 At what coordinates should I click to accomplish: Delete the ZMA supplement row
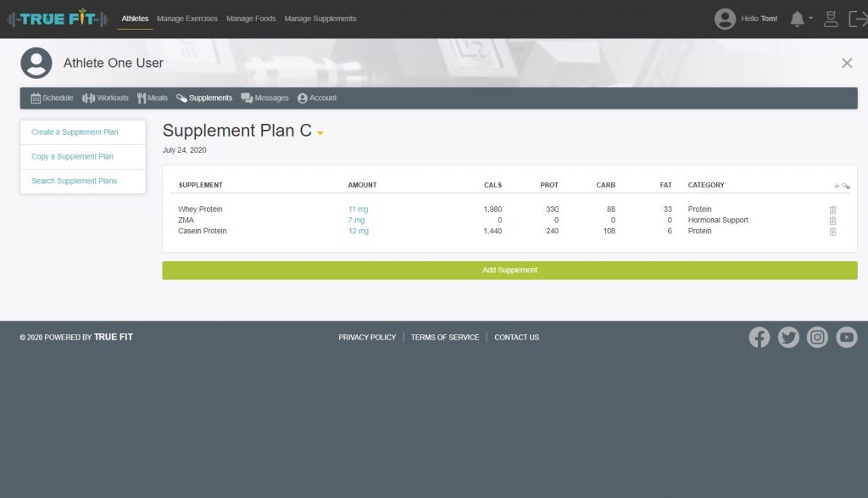click(832, 221)
